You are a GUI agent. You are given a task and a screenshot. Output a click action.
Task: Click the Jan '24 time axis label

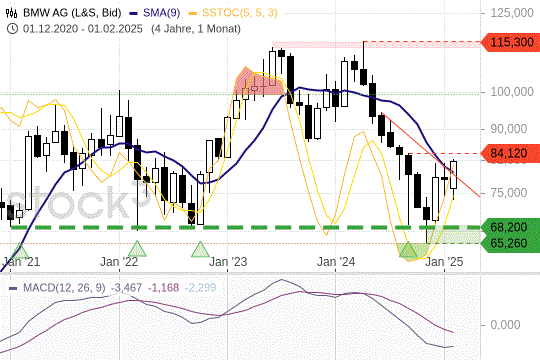click(x=336, y=262)
